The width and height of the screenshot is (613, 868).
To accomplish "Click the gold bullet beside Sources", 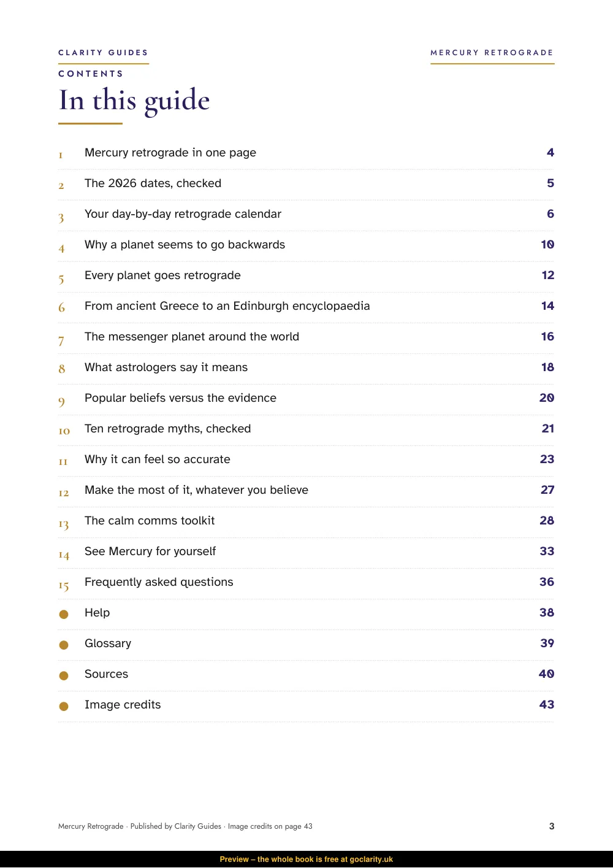I will pyautogui.click(x=64, y=675).
